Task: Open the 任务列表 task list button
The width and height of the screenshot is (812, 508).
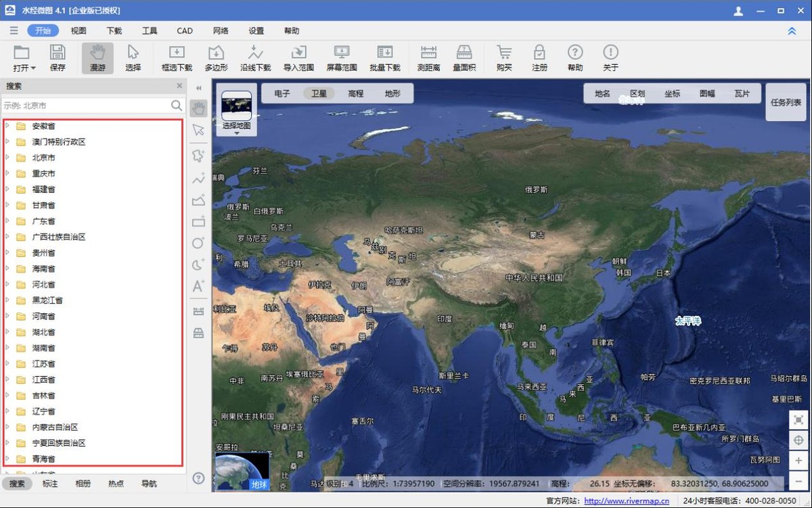Action: 786,102
